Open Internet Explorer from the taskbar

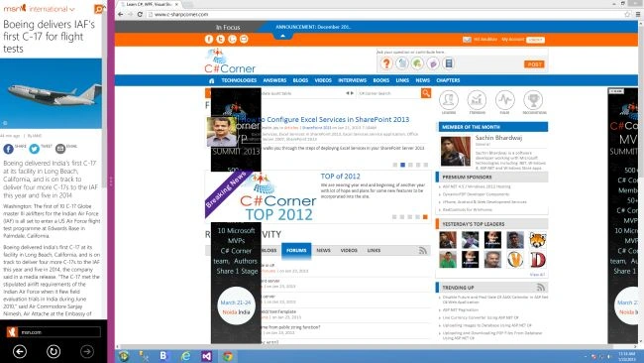click(x=185, y=356)
